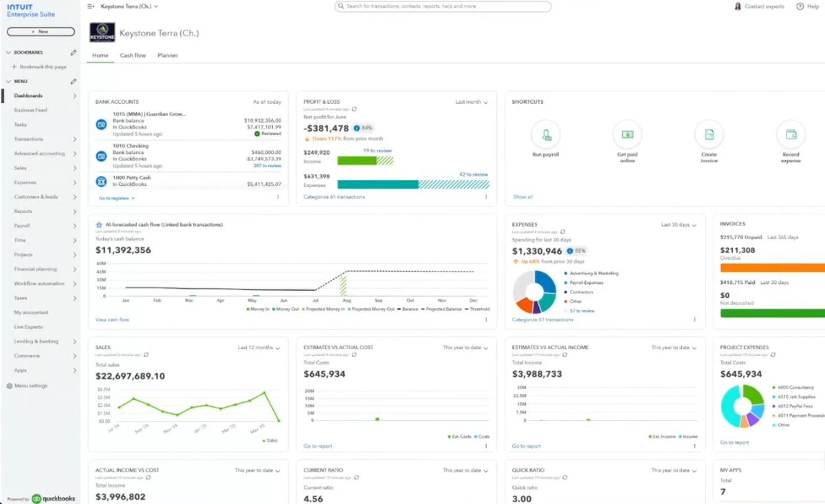Refresh the Estimates vs Actual Cost widget
Viewport: 825px width, 504px height.
pos(354,355)
